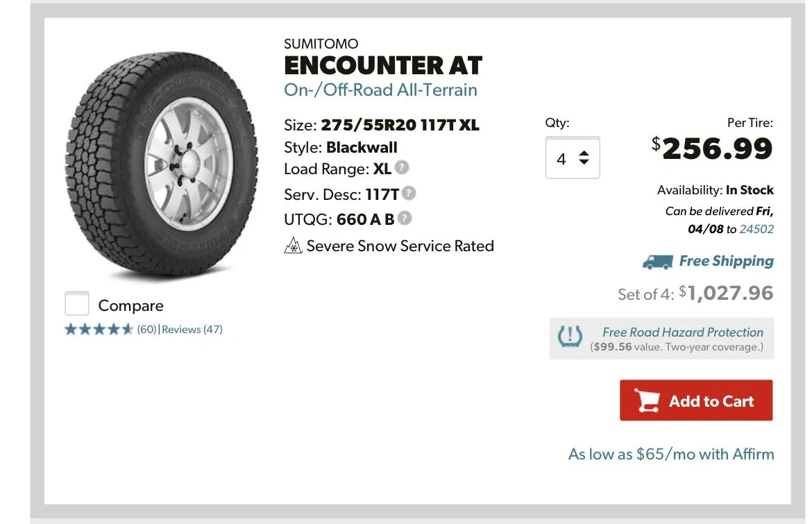Click the Severe Snow mountain snowflake icon
The image size is (812, 524).
[293, 246]
